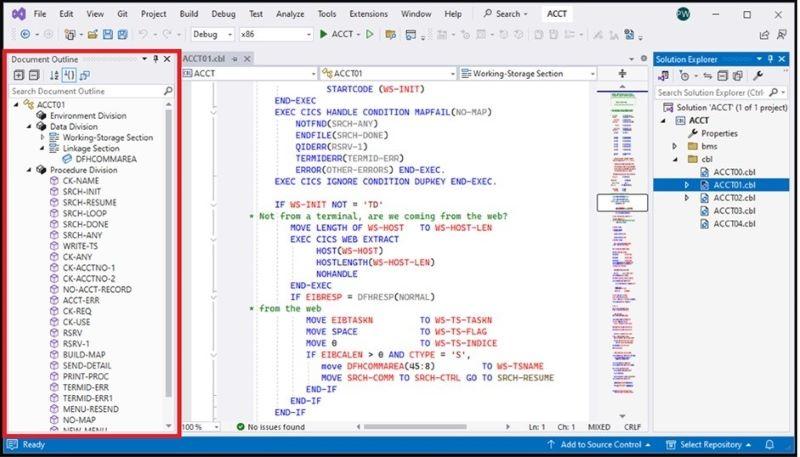Pin the Solution Explorer panel
Image resolution: width=800 pixels, height=457 pixels.
(x=770, y=59)
